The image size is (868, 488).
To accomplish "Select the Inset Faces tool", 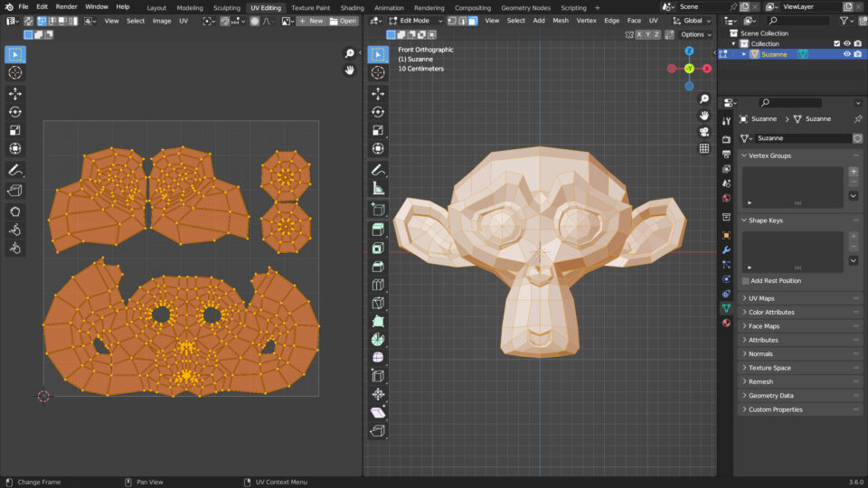I will tap(378, 248).
